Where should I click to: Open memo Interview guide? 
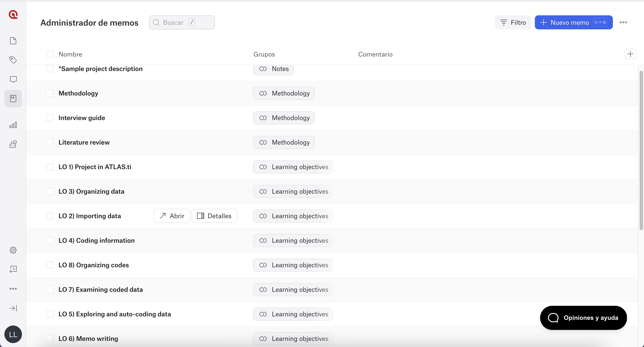coord(82,118)
